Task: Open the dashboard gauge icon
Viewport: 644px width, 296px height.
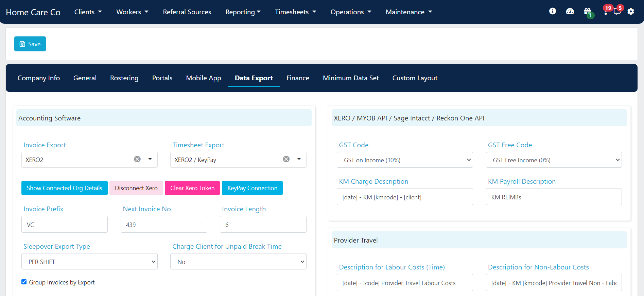Action: point(570,11)
